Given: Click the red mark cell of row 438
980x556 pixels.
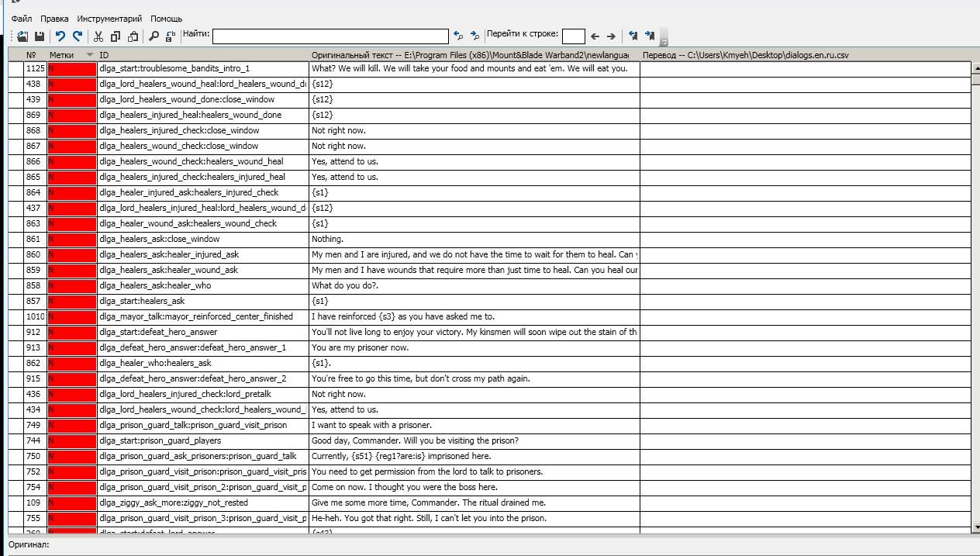Looking at the screenshot, I should (71, 84).
